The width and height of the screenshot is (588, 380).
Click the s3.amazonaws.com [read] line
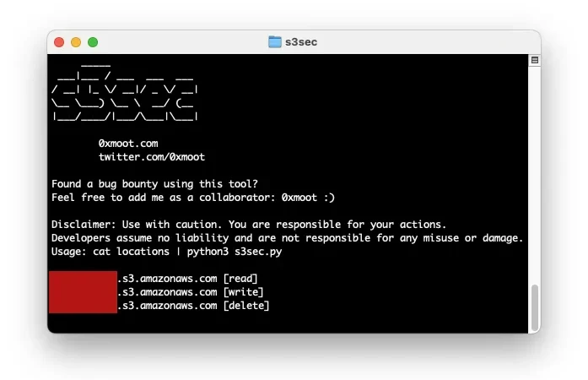pos(187,279)
